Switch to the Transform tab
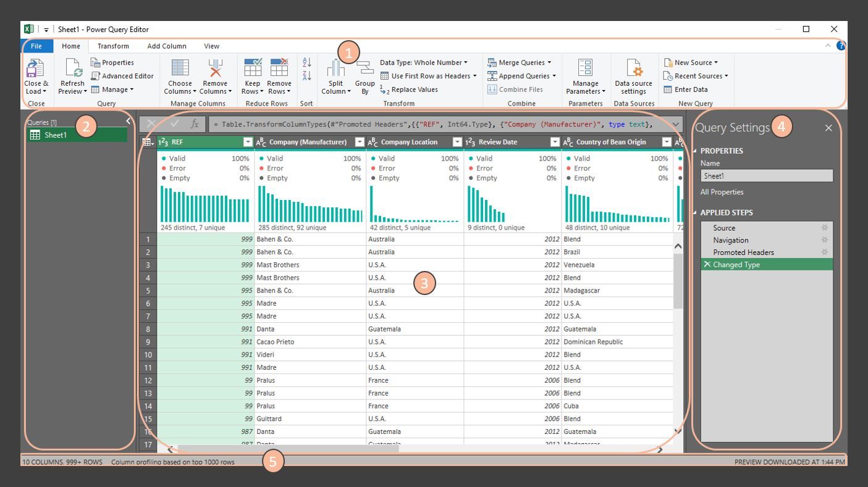This screenshot has height=487, width=868. pyautogui.click(x=113, y=46)
